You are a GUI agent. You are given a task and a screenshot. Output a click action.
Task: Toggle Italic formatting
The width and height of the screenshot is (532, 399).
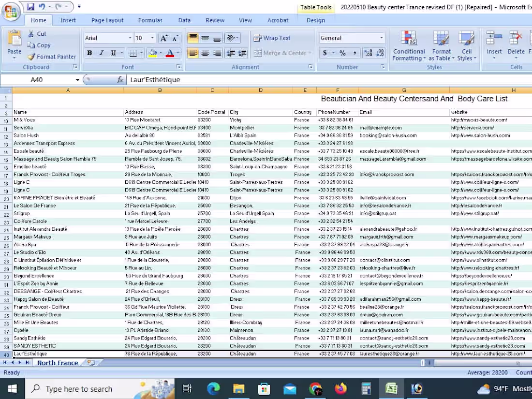click(x=101, y=53)
